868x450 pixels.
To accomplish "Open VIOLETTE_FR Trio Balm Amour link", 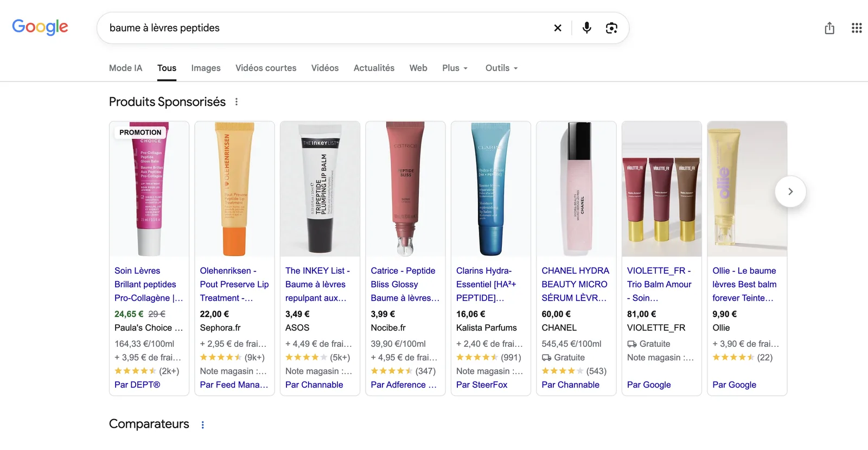I will tap(659, 284).
